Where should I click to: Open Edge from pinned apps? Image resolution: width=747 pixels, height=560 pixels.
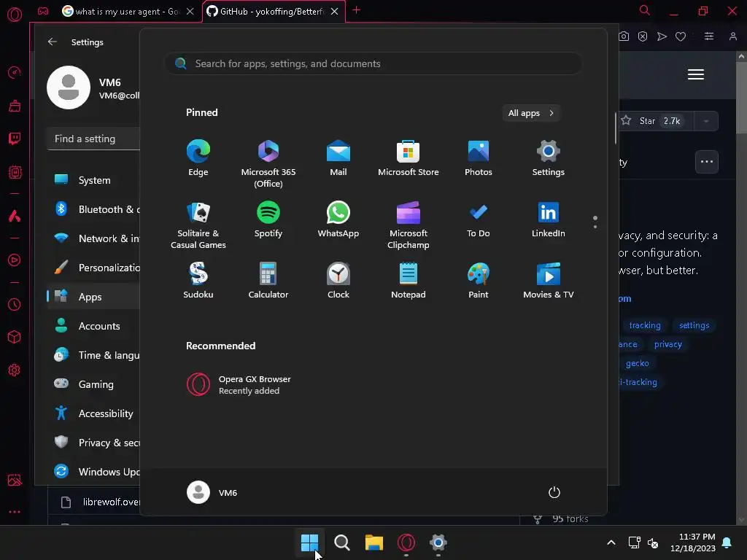click(198, 158)
